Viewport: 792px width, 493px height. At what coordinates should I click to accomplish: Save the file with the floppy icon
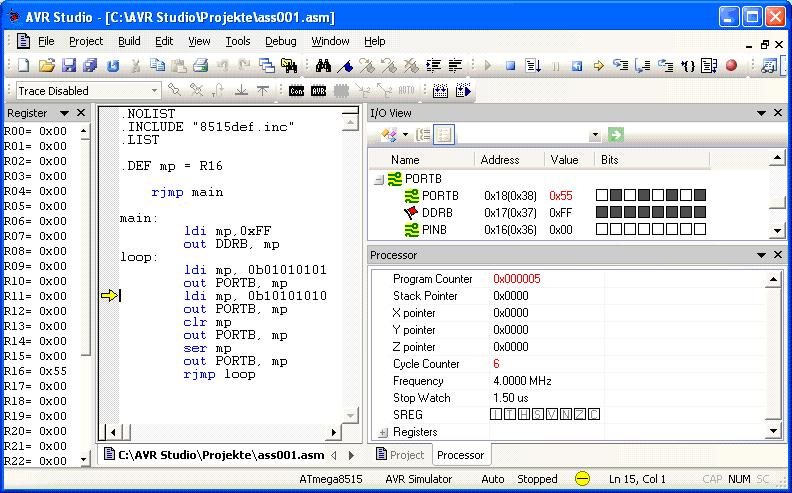point(69,65)
